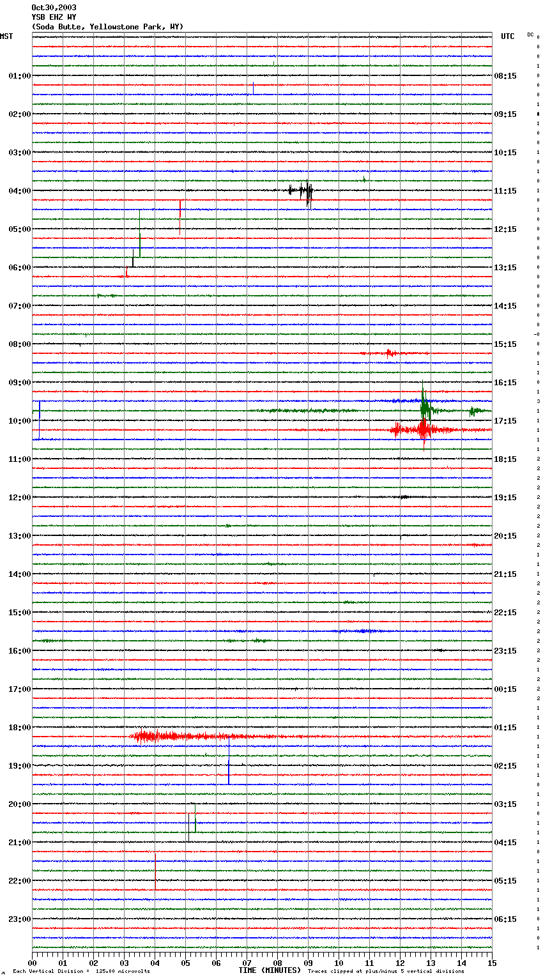This screenshot has width=543, height=980.
Task: Select minute 05 on the time axis
Action: 185,963
